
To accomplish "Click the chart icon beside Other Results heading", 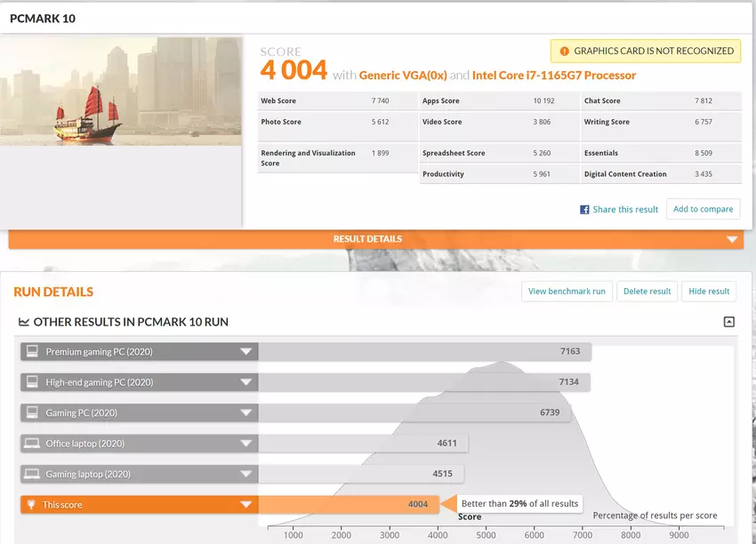I will pos(23,322).
